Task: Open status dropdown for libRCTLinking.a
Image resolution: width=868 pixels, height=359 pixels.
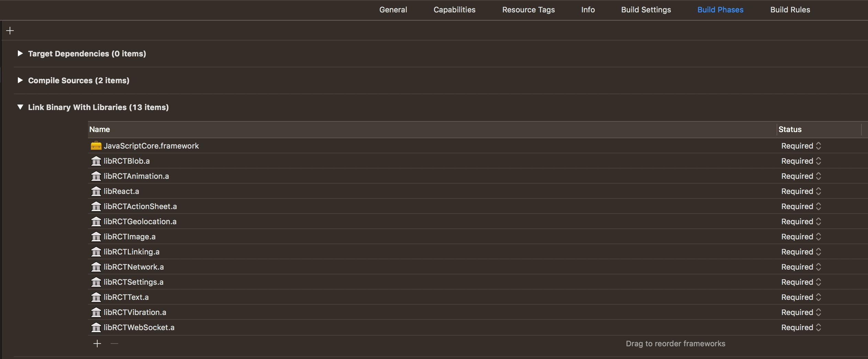Action: coord(801,252)
